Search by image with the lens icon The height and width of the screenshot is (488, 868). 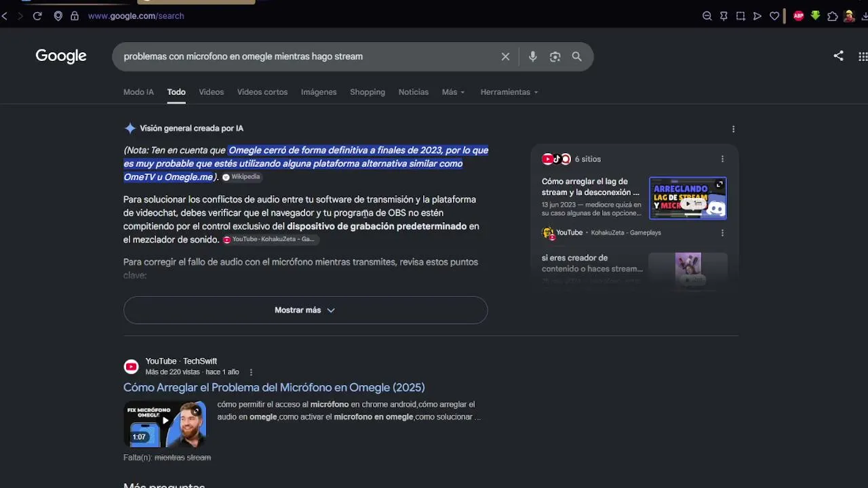[555, 57]
